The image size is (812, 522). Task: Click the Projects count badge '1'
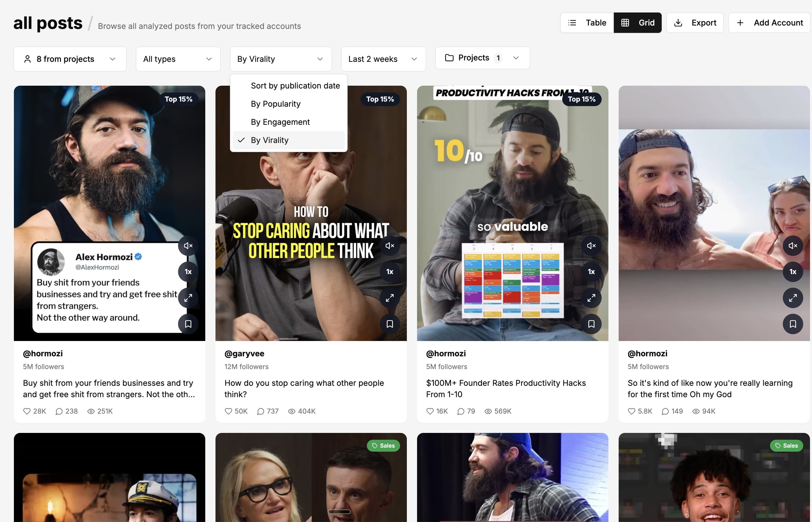(x=498, y=58)
